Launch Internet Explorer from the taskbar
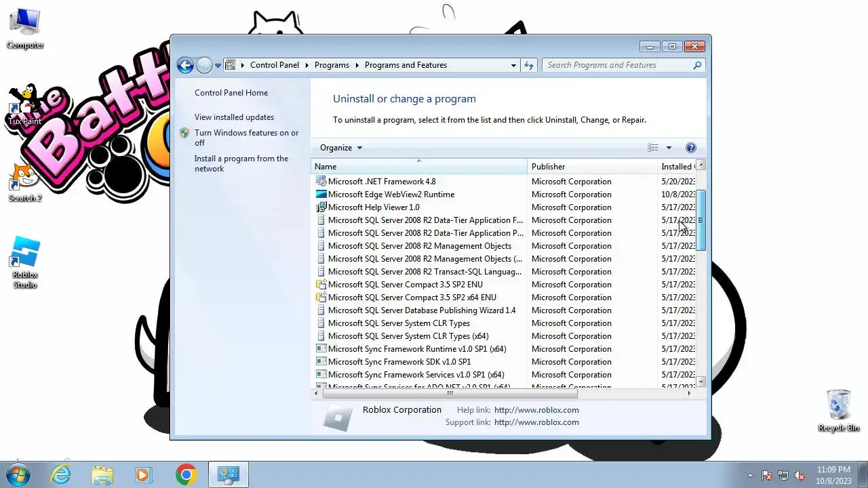The width and height of the screenshot is (868, 488). click(61, 475)
